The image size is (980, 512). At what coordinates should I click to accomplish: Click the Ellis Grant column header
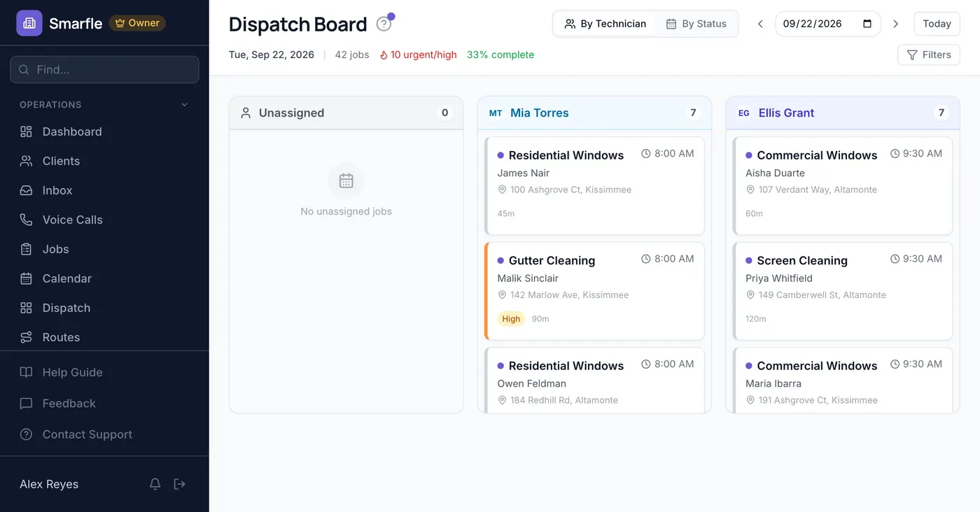click(843, 113)
